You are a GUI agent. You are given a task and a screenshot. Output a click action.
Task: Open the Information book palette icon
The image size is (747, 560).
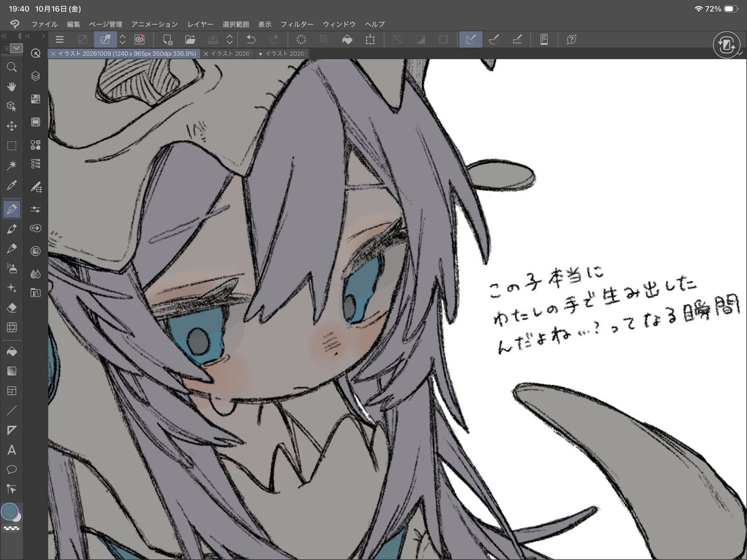(36, 293)
